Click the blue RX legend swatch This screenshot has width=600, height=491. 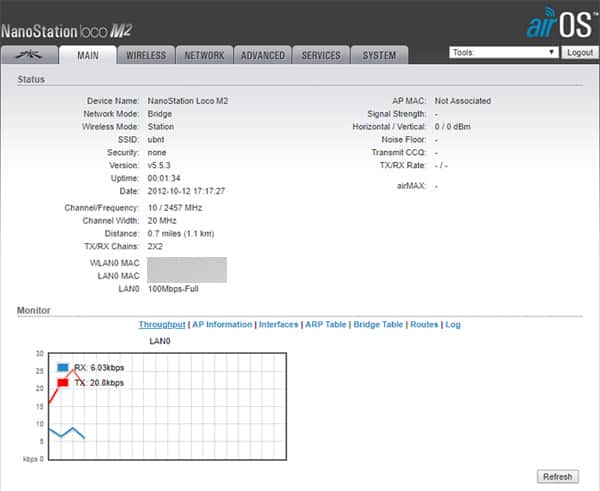click(63, 367)
